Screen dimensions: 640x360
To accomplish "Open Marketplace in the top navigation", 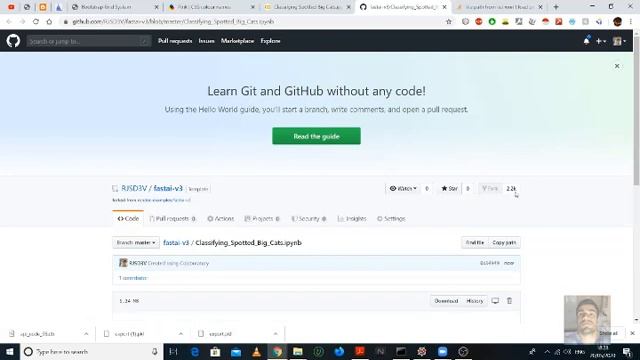I will click(x=237, y=41).
